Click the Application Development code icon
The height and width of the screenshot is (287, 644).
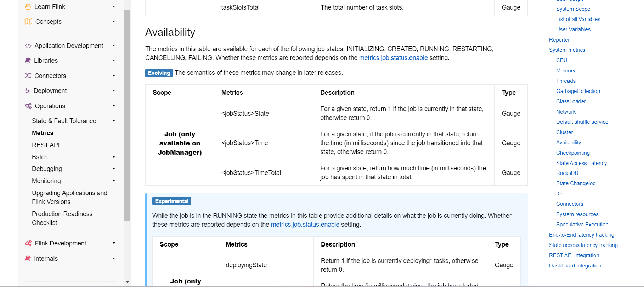point(28,46)
